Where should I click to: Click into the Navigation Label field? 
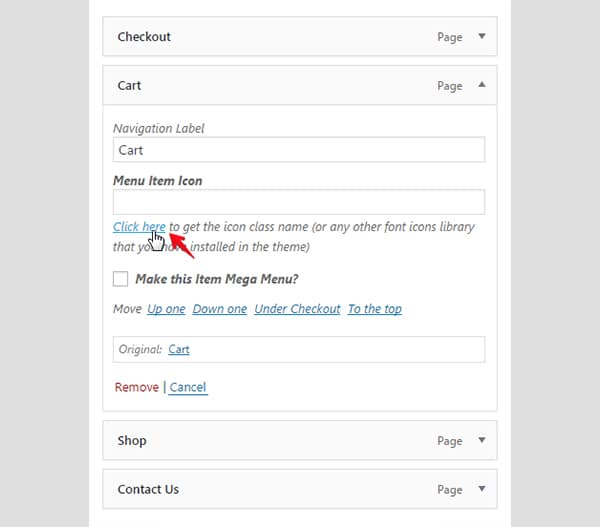(299, 150)
